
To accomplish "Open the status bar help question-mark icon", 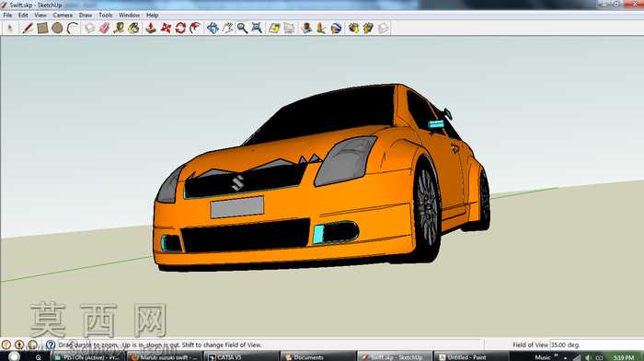I will tap(50, 344).
